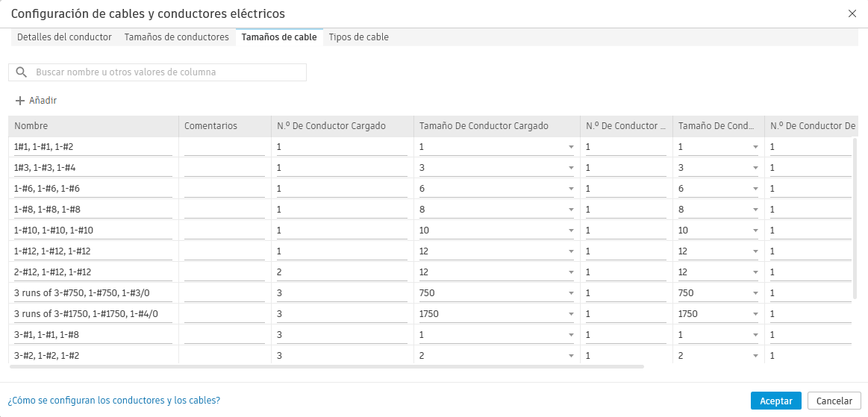Open loaded conductor size dropdown for 1-#8 row

pos(571,210)
